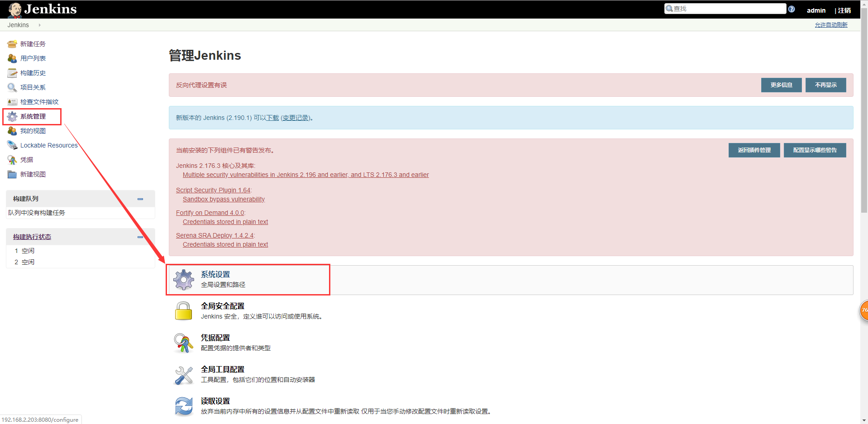Open the 全局工具配置 title link
868x424 pixels.
coord(223,369)
